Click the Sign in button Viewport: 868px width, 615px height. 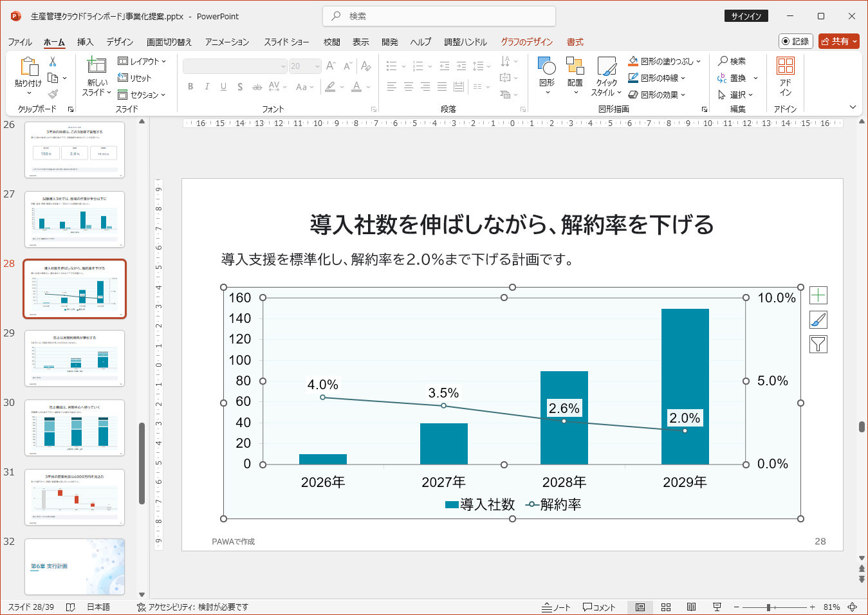(746, 16)
